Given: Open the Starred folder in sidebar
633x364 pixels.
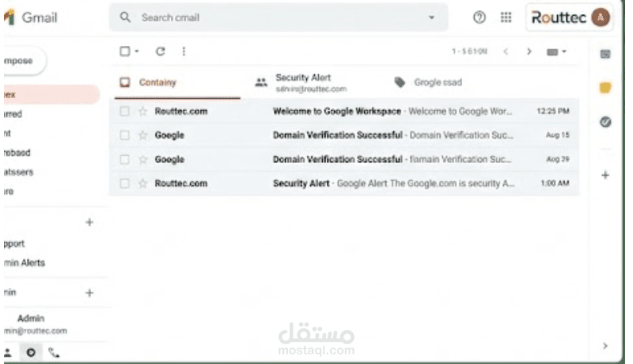Looking at the screenshot, I should 13,114.
